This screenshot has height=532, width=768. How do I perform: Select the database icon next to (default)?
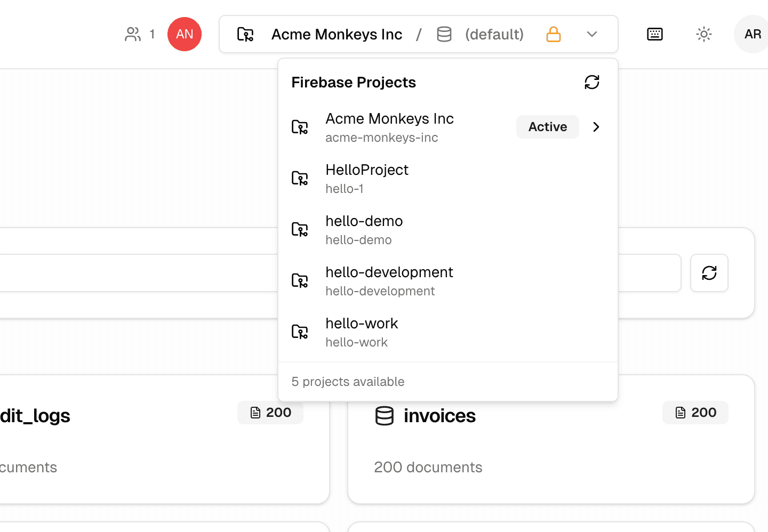pos(444,34)
